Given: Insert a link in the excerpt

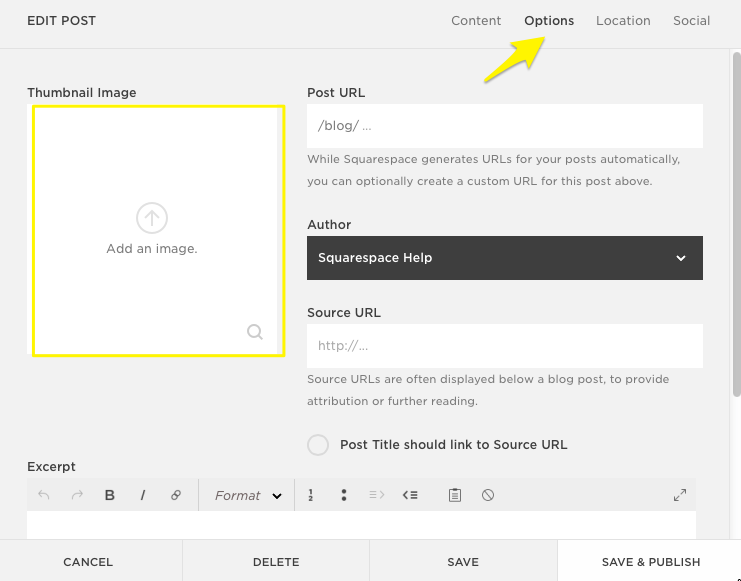Looking at the screenshot, I should tap(176, 495).
